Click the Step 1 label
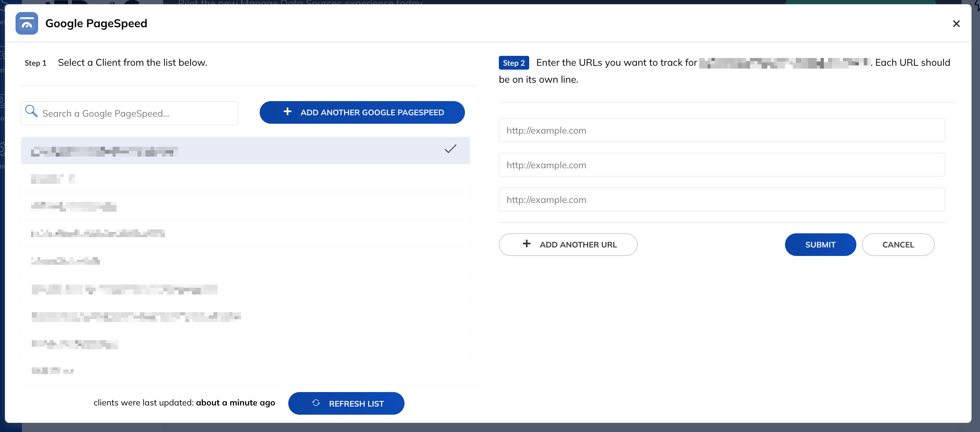 coord(35,63)
